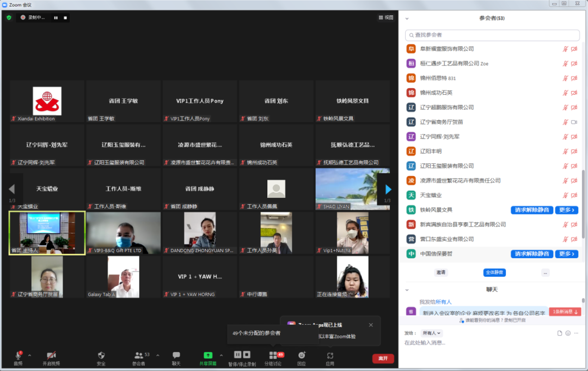Click muted mic icon for 阜新福壹服饰有限公司
Viewport: 588px width, 371px height.
565,49
